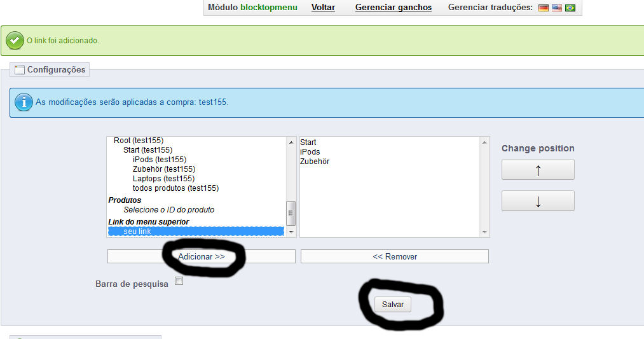Screen dimensions: 644x339
Task: Select todos produtos (test155) entry
Action: point(176,188)
